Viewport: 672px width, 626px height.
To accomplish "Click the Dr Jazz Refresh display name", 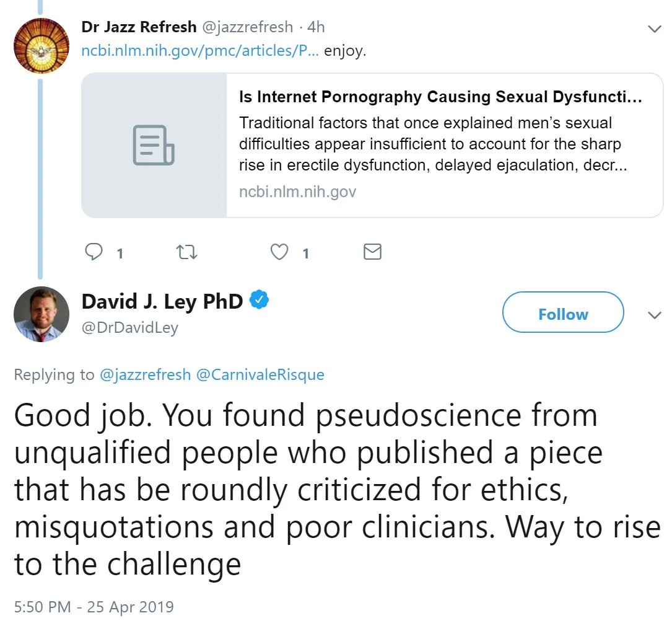I will (x=139, y=27).
